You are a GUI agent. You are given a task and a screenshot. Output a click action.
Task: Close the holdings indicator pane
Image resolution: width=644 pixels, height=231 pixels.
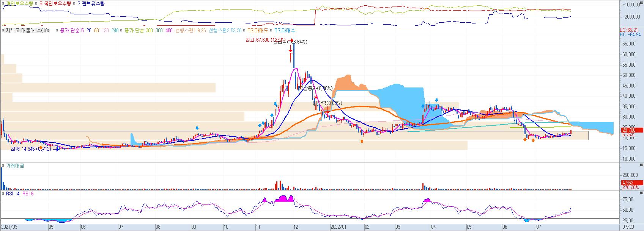point(641,2)
